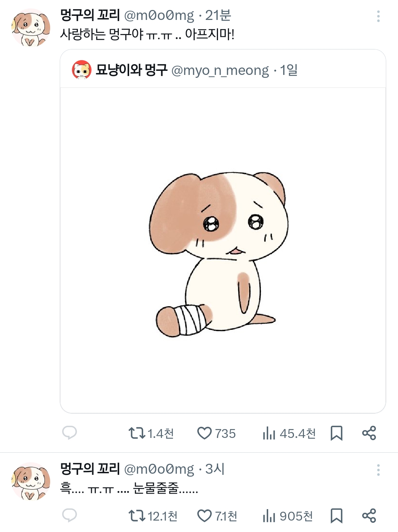Reply to the first tweet via comment icon

point(69,432)
